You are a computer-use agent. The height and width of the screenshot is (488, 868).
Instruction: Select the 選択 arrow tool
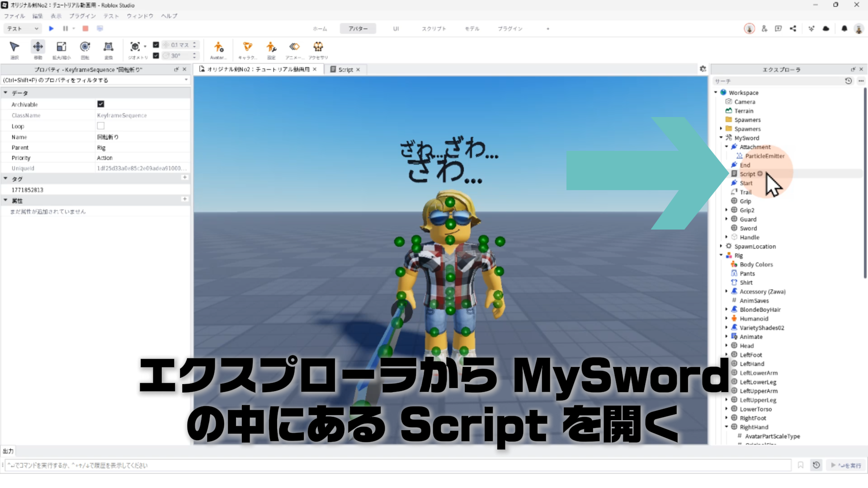tap(14, 47)
